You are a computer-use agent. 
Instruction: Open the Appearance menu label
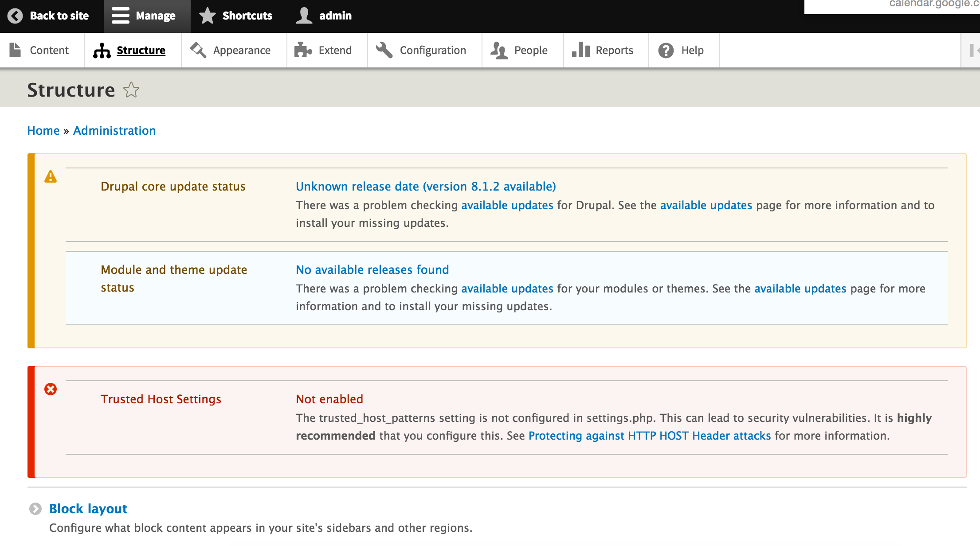242,51
